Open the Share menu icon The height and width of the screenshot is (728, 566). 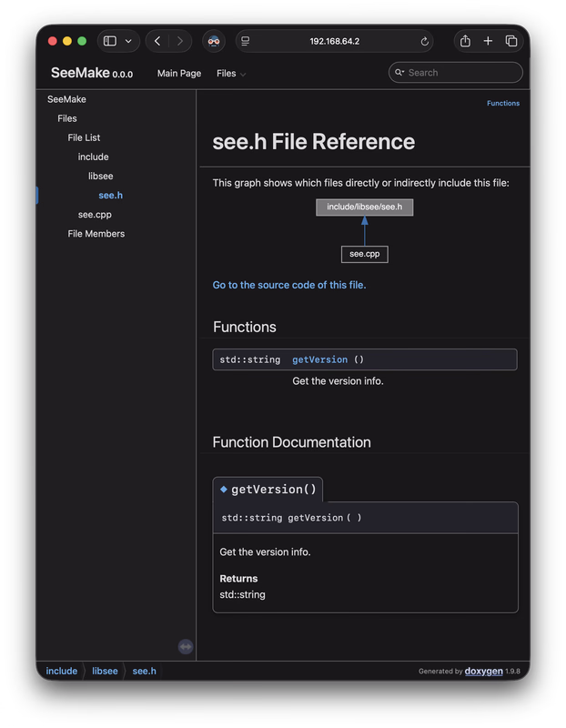(x=465, y=41)
